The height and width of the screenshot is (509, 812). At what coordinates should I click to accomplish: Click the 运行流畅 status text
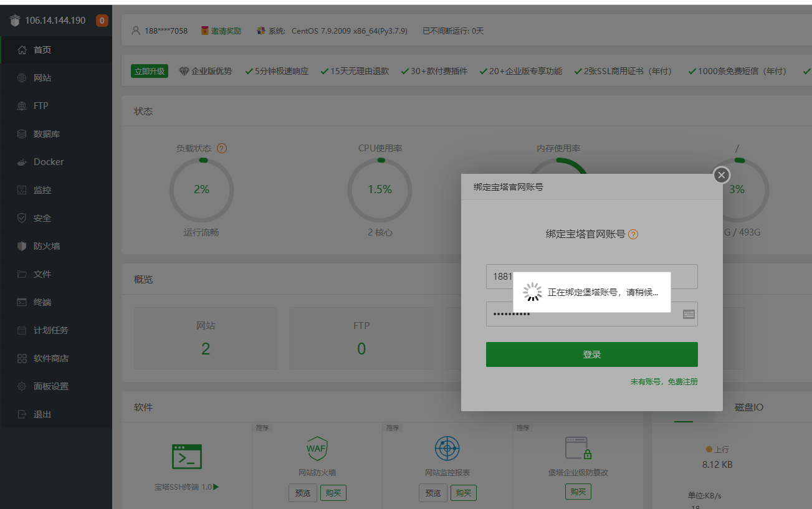click(x=201, y=232)
